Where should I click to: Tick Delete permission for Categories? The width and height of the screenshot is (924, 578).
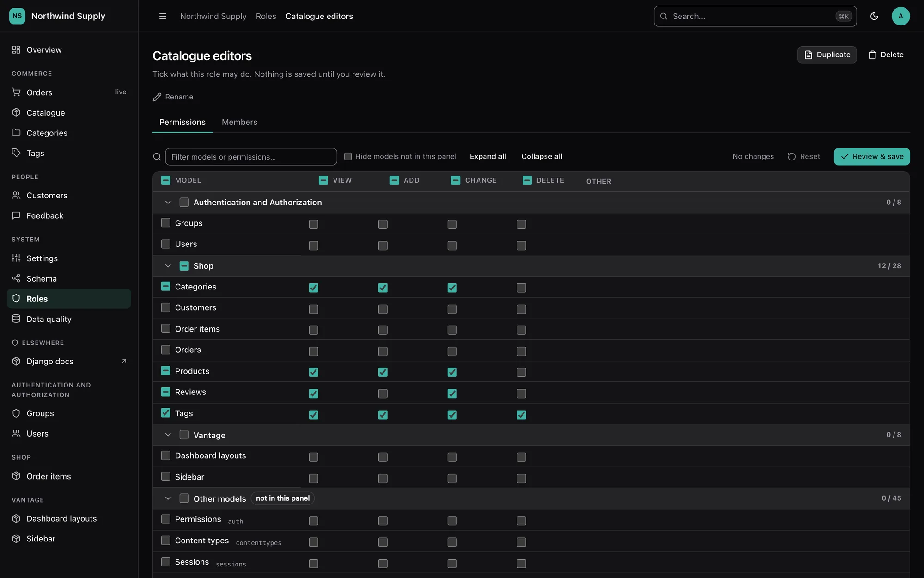click(521, 288)
